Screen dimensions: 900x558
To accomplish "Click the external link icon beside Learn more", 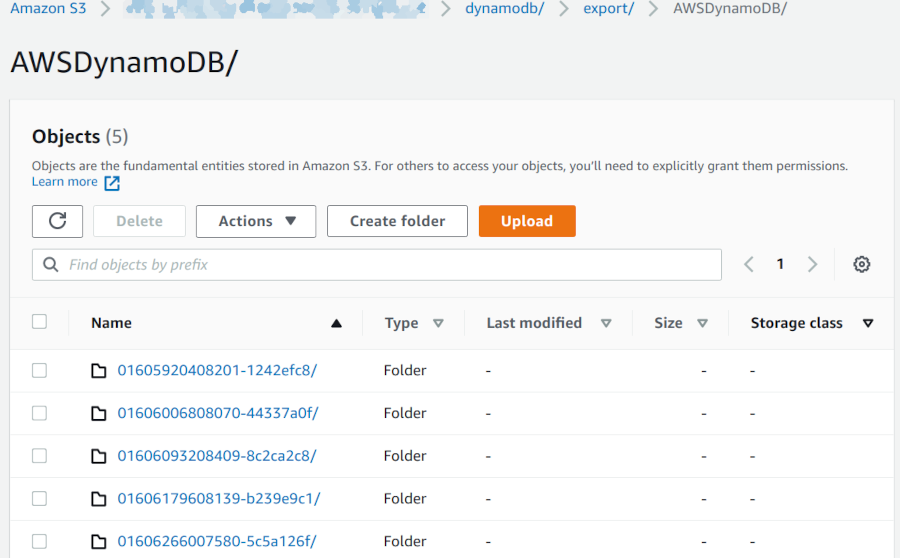I will click(x=112, y=183).
